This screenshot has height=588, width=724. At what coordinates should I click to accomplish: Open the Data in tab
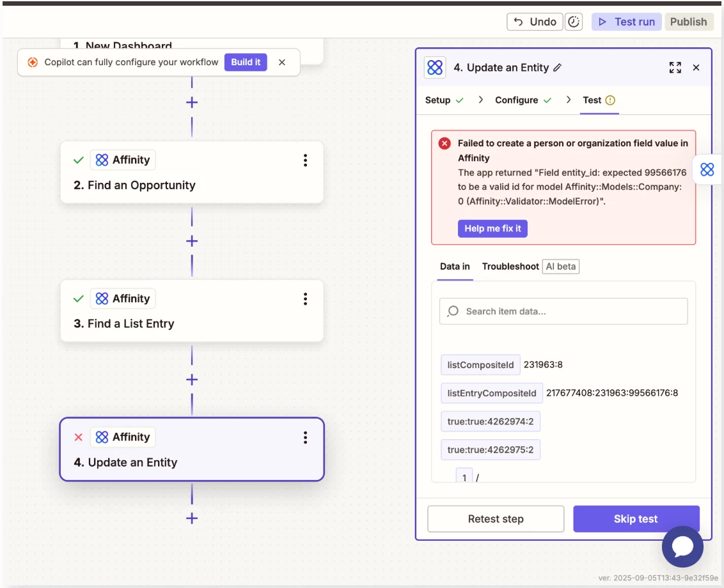(455, 267)
